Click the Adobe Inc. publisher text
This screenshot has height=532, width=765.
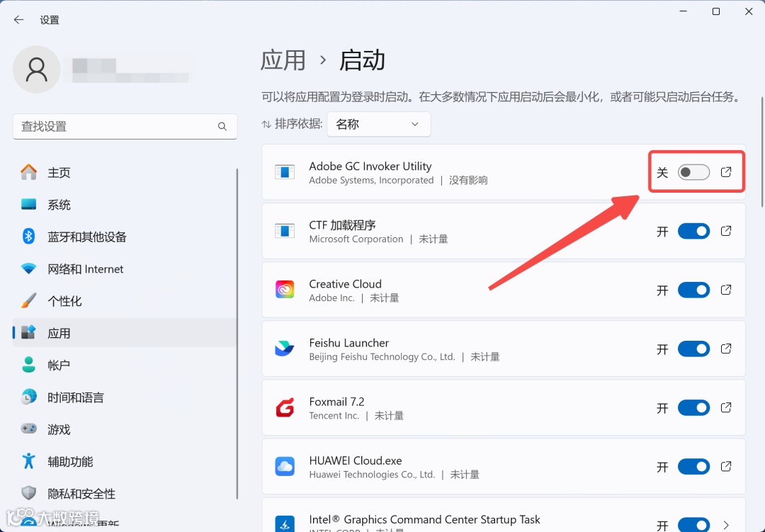pyautogui.click(x=331, y=298)
